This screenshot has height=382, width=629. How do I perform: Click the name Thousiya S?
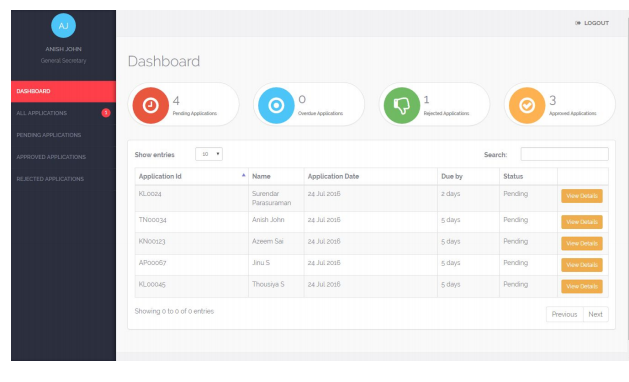pyautogui.click(x=268, y=284)
